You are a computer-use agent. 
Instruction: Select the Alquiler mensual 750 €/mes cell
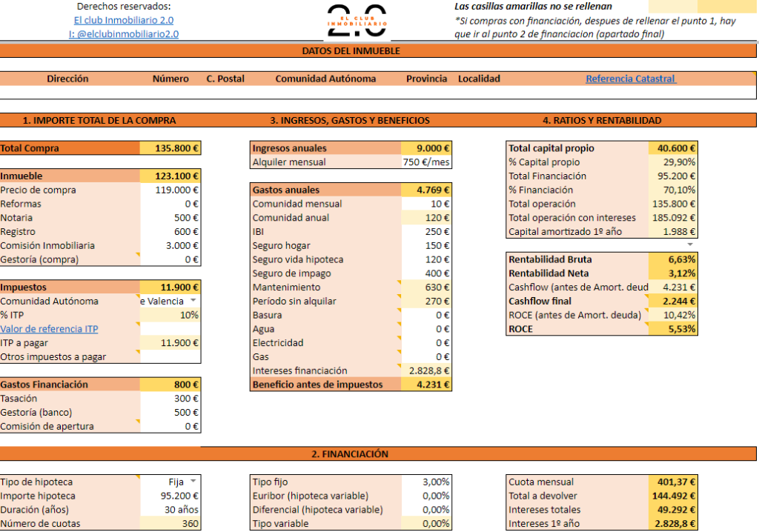click(426, 162)
